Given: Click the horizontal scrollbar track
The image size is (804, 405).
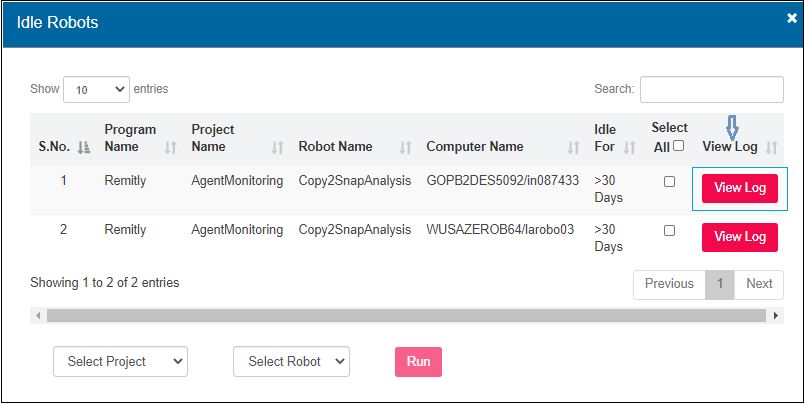Looking at the screenshot, I should (400, 315).
